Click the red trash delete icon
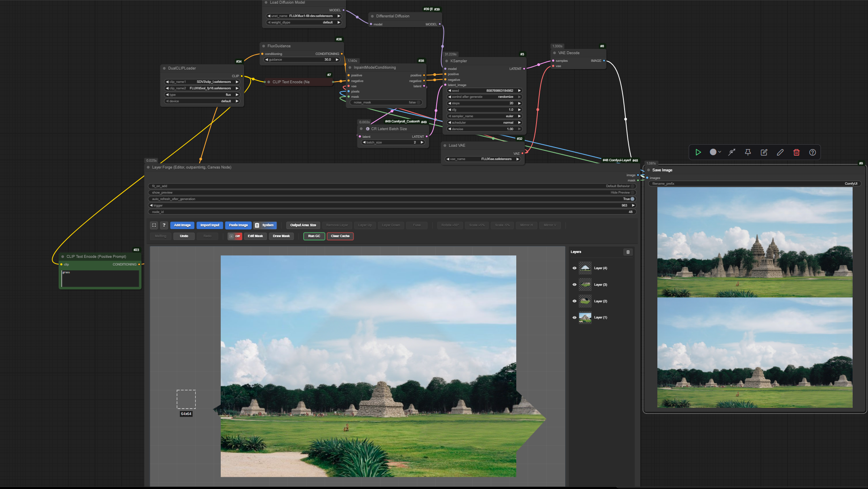 point(796,152)
